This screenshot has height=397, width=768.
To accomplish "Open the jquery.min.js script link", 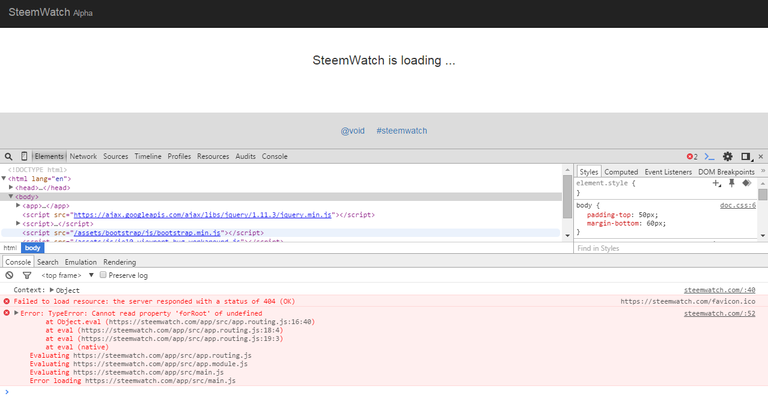I will coord(203,214).
